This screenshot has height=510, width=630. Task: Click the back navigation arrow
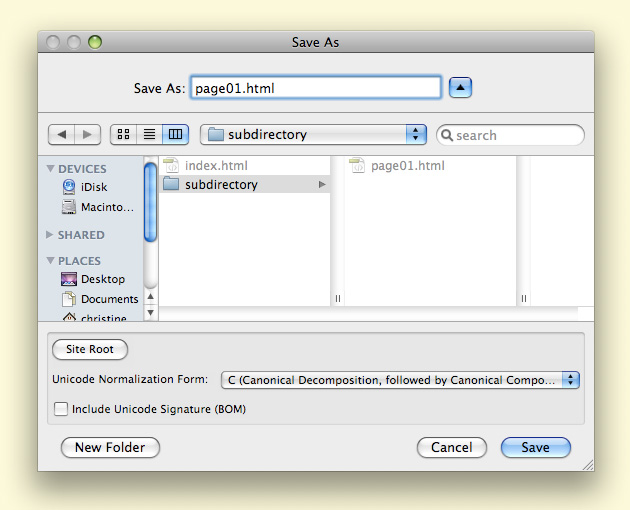pos(62,134)
